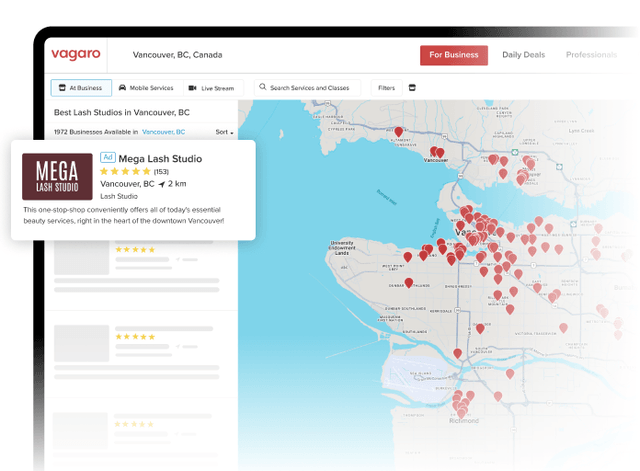Screen dimensions: 640x471
Task: Click the (153) reviews count
Action: 161,172
